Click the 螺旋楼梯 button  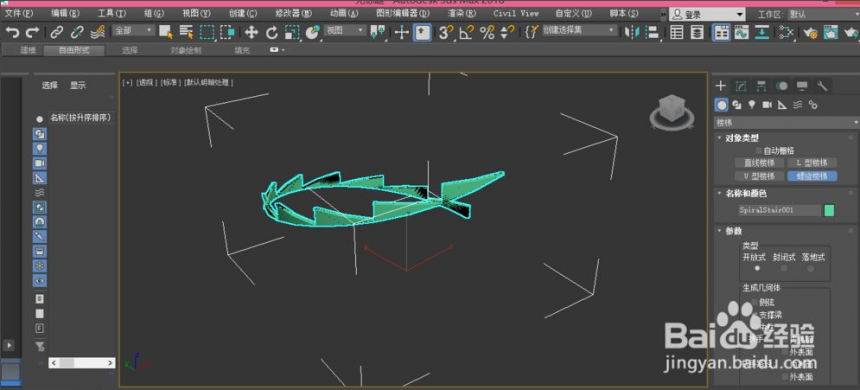click(812, 176)
